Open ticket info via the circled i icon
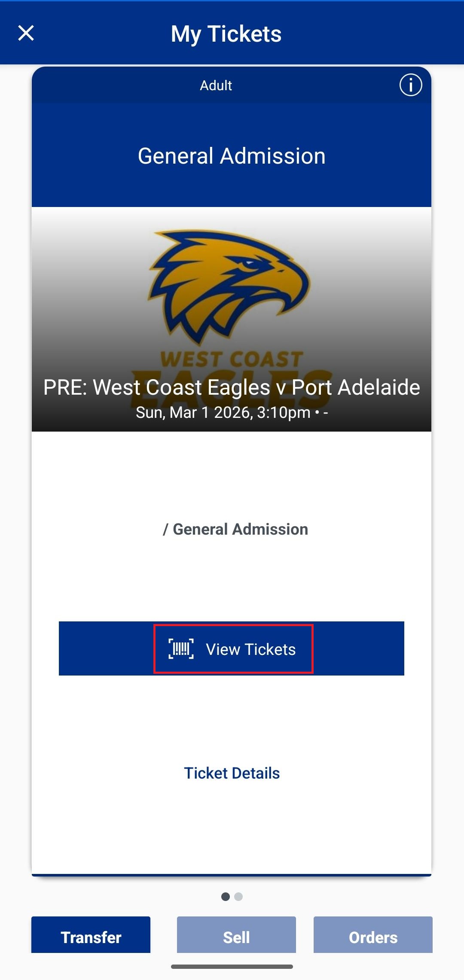This screenshot has height=980, width=464. pos(410,85)
